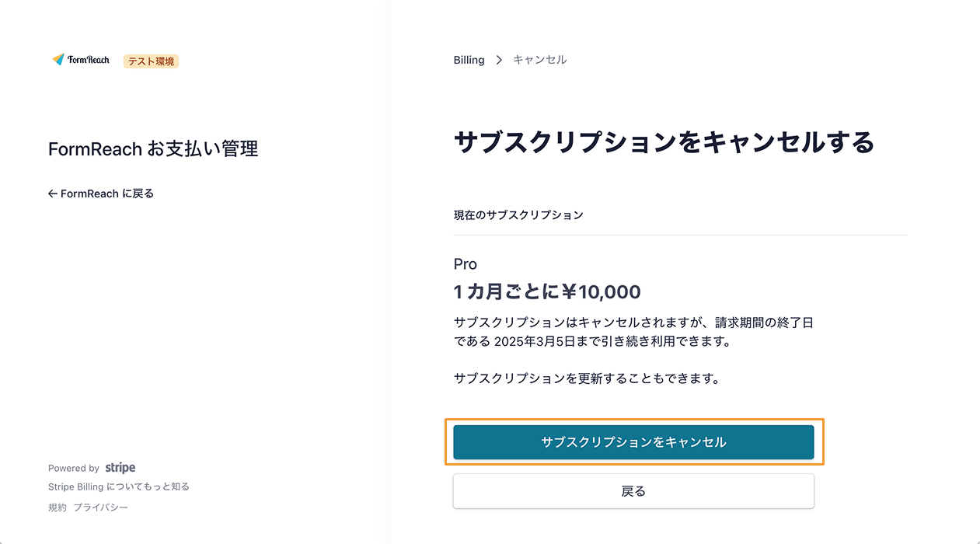
Task: Click the chevron separator in the Billing breadcrumb
Action: coord(497,59)
